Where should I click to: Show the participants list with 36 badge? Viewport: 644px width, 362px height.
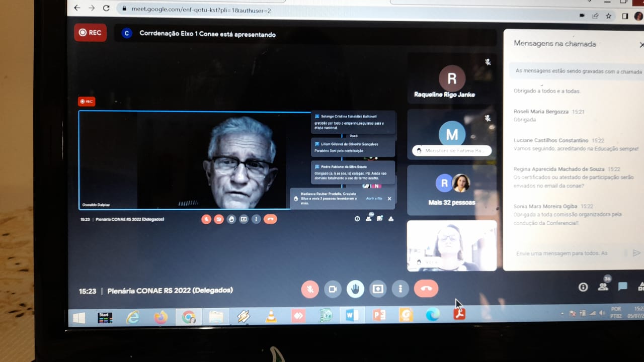pyautogui.click(x=603, y=287)
